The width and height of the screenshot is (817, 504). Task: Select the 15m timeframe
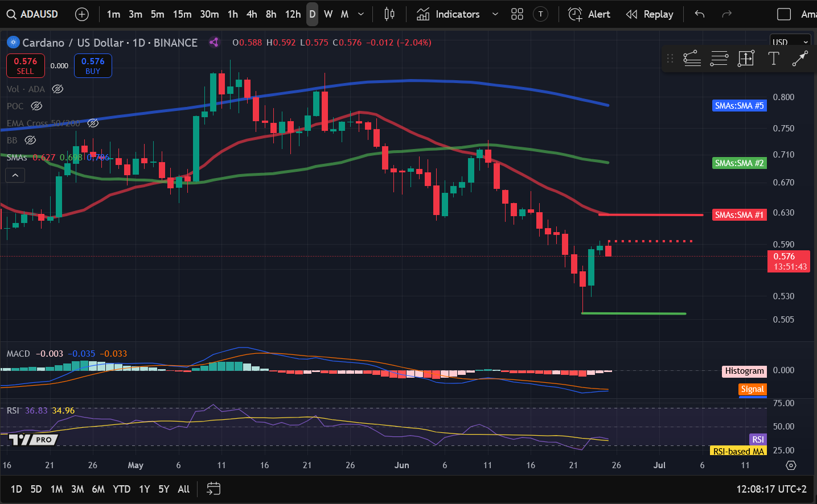point(182,14)
